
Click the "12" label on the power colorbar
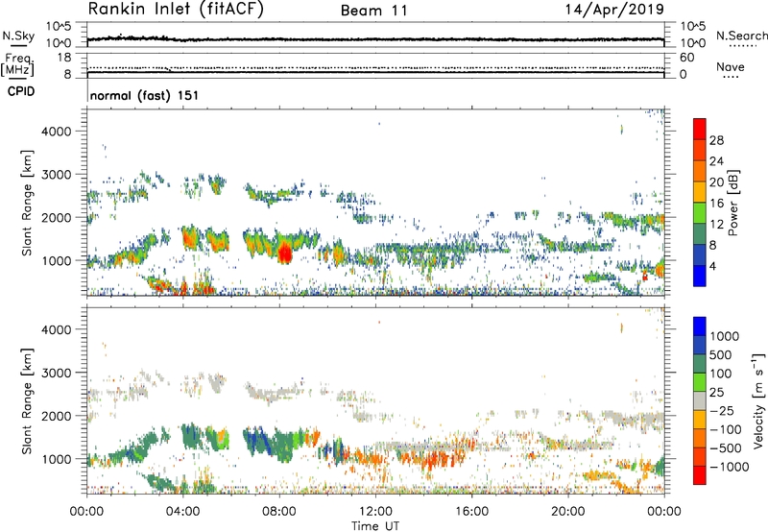pos(716,225)
